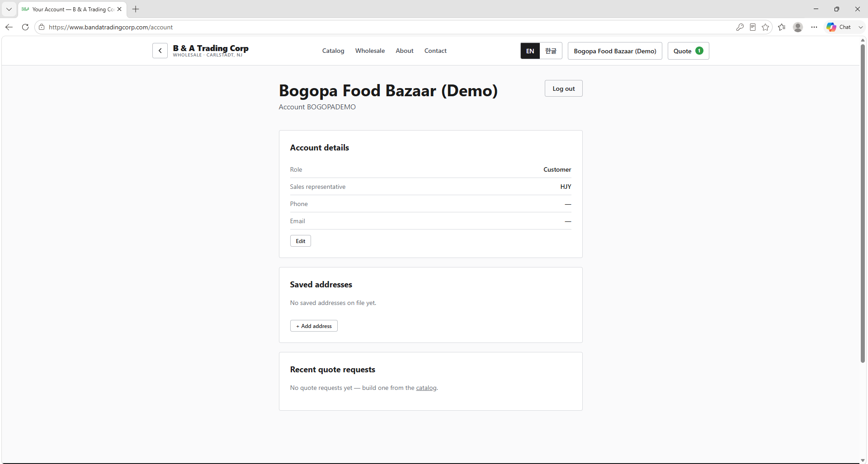Click the "Account details" heading
This screenshot has height=464, width=868.
(320, 148)
